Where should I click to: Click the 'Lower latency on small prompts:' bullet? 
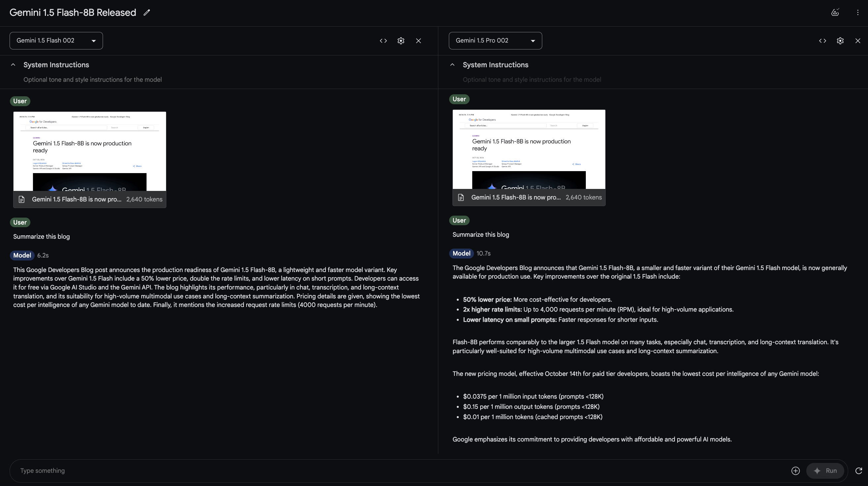click(x=510, y=320)
